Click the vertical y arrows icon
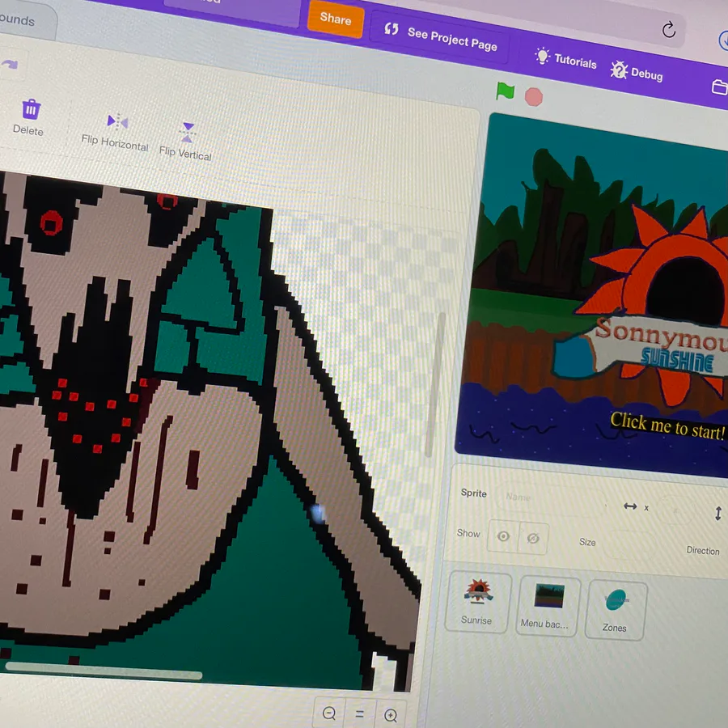 pos(717,513)
